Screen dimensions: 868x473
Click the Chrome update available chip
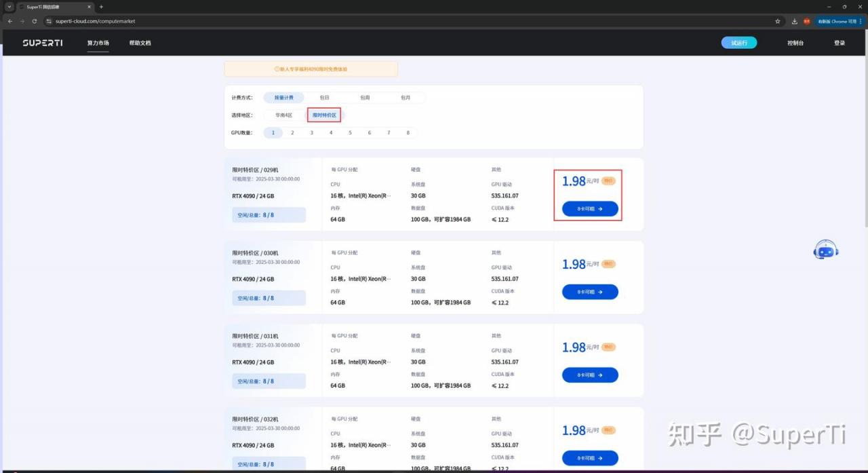point(840,21)
